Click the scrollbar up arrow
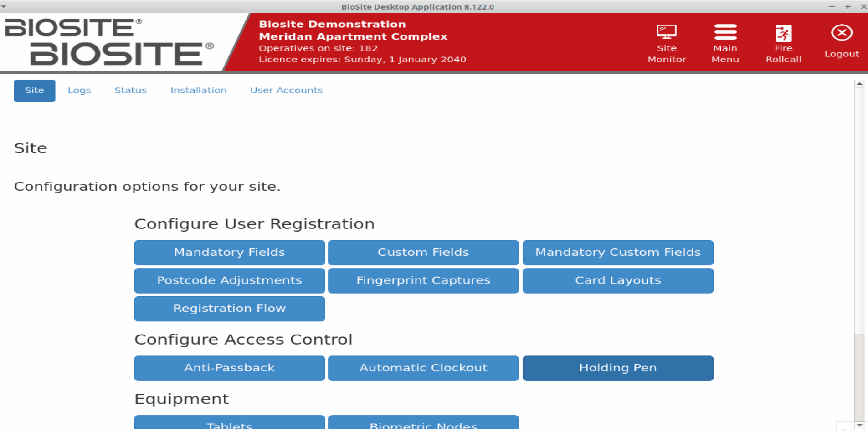868x431 pixels. pos(859,84)
